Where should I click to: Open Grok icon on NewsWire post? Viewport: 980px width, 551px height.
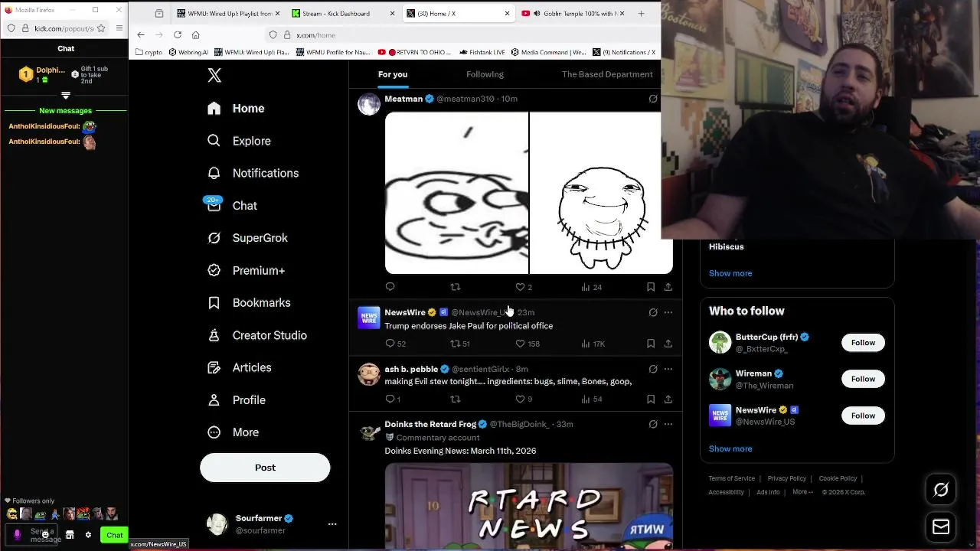coord(653,312)
